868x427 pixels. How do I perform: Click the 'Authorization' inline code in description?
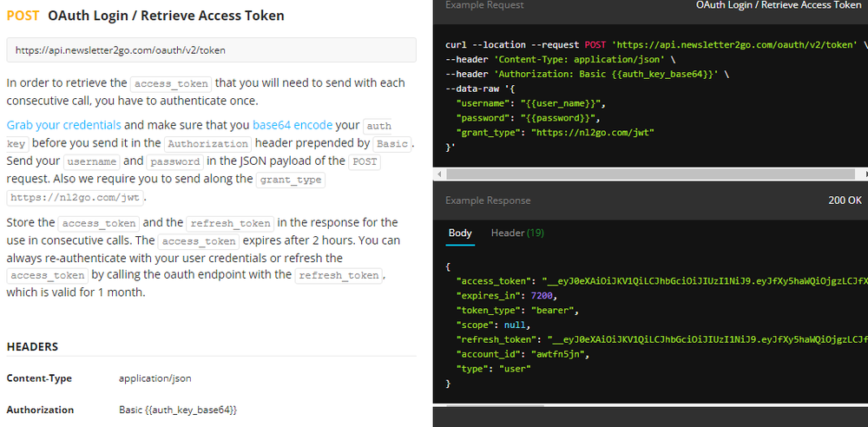207,144
